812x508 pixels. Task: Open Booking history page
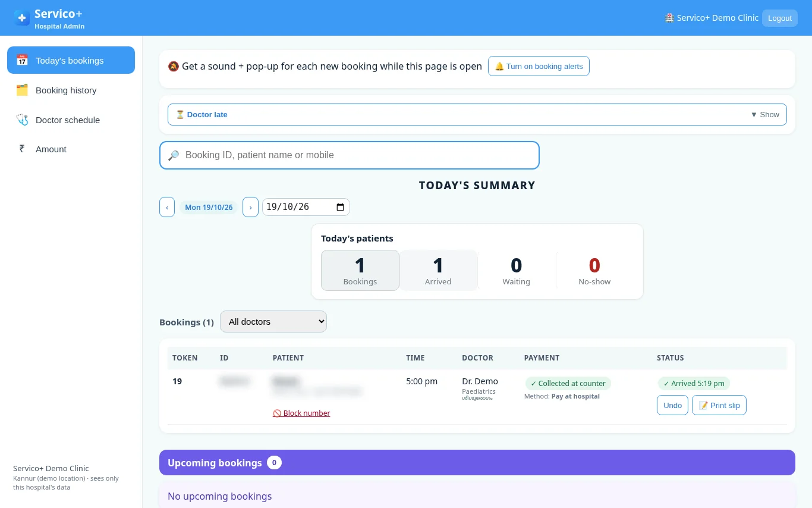point(71,90)
